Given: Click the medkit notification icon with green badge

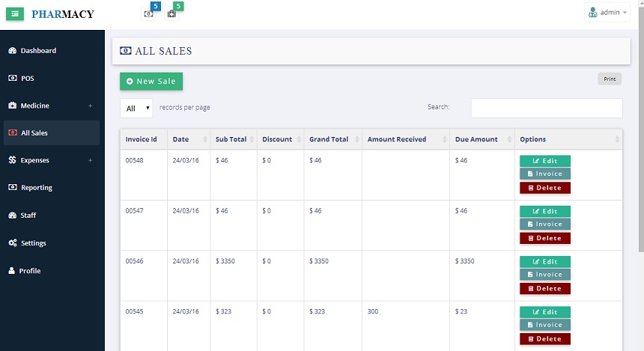Looking at the screenshot, I should coord(171,13).
